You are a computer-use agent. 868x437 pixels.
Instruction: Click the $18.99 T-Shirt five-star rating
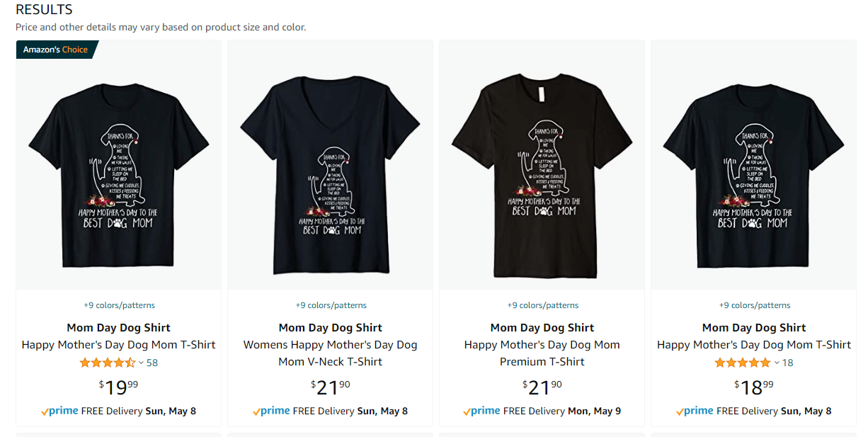tap(743, 363)
